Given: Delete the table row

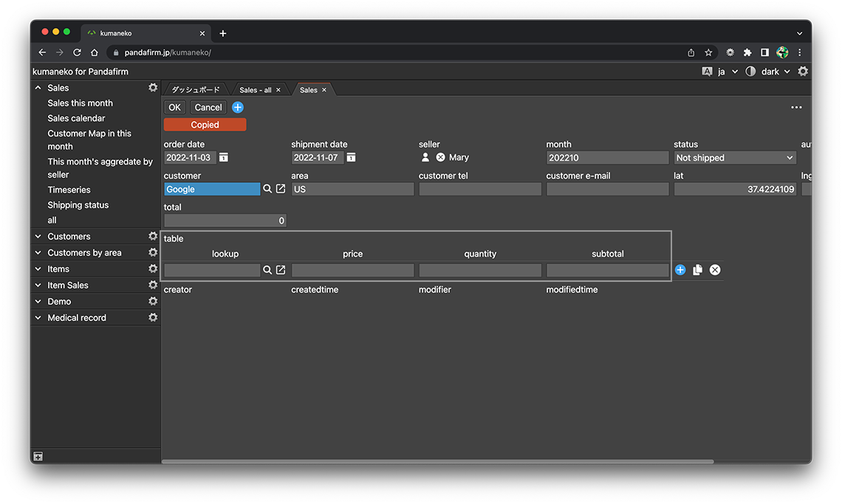Looking at the screenshot, I should (x=715, y=270).
